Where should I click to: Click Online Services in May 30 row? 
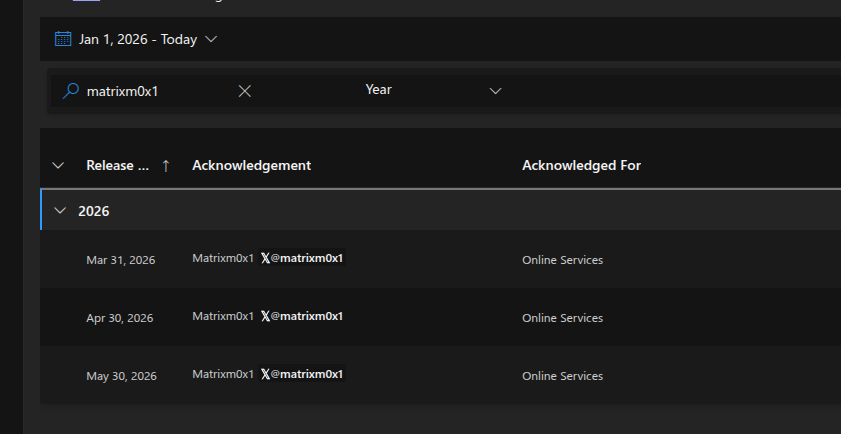(x=563, y=376)
